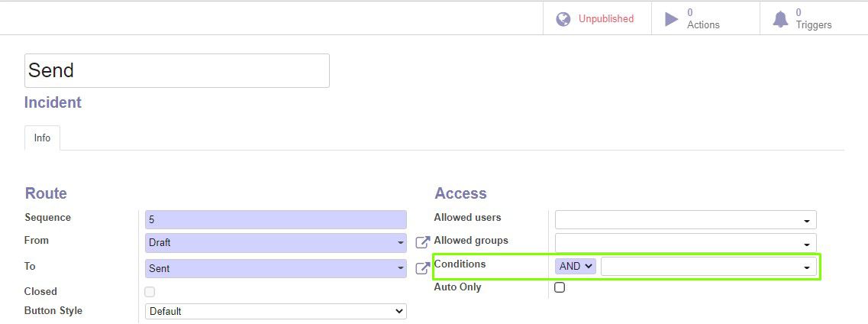Click the Send route name field
The image size is (868, 324).
(177, 70)
